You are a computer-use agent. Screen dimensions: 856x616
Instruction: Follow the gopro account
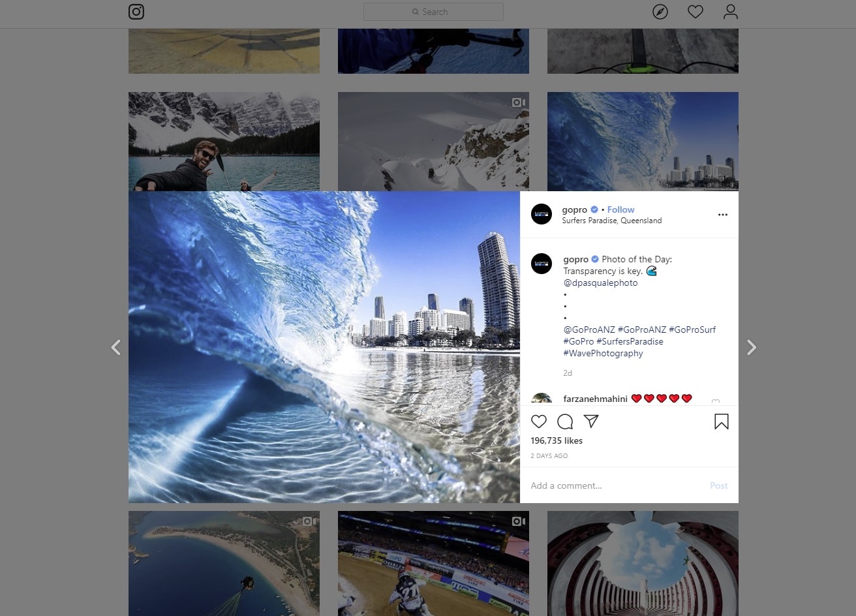(x=620, y=209)
